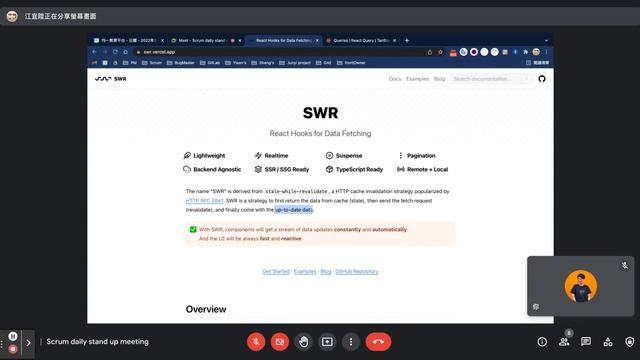
Task: Open the PM bookmarks folder
Action: click(130, 63)
